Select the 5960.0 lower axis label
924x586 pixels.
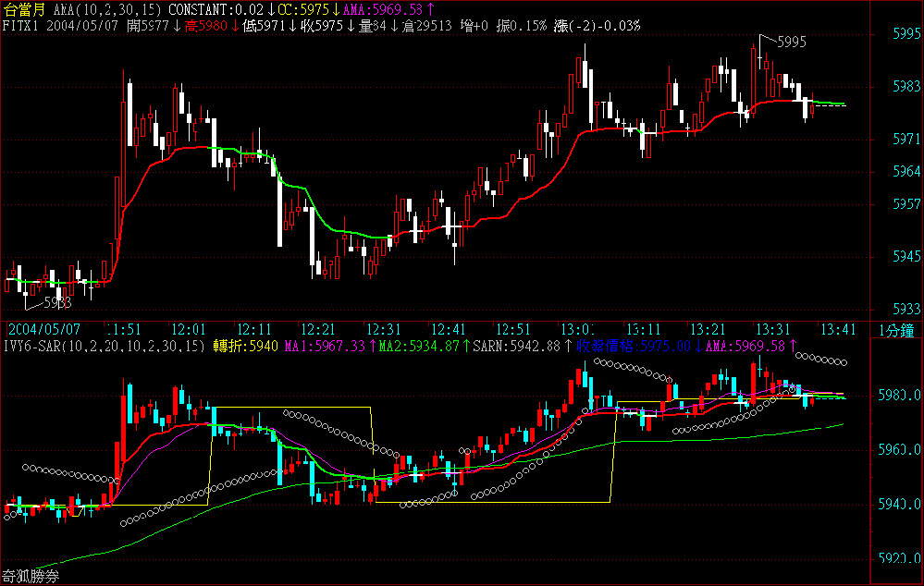899,450
